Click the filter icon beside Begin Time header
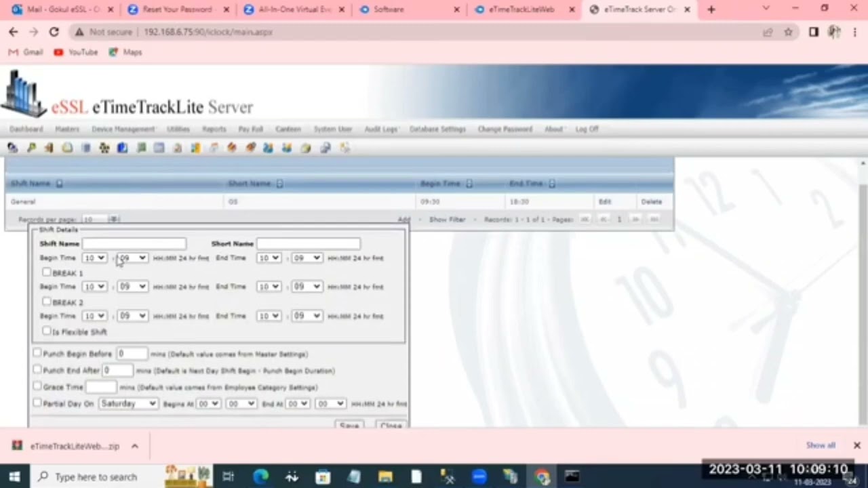Viewport: 868px width, 488px height. click(469, 184)
